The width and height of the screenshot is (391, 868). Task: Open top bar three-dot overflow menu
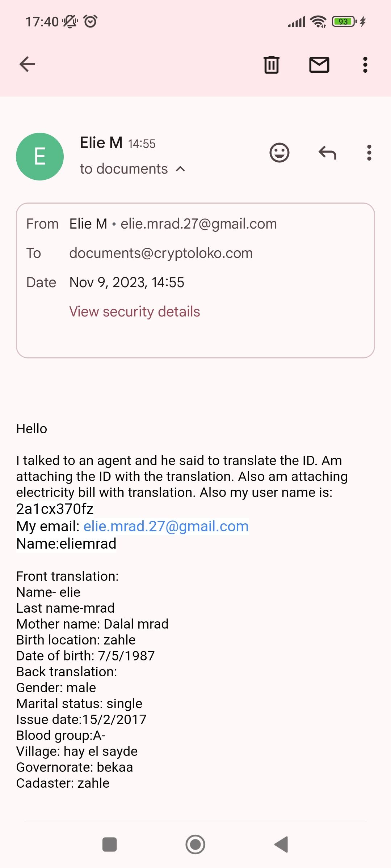pyautogui.click(x=365, y=65)
